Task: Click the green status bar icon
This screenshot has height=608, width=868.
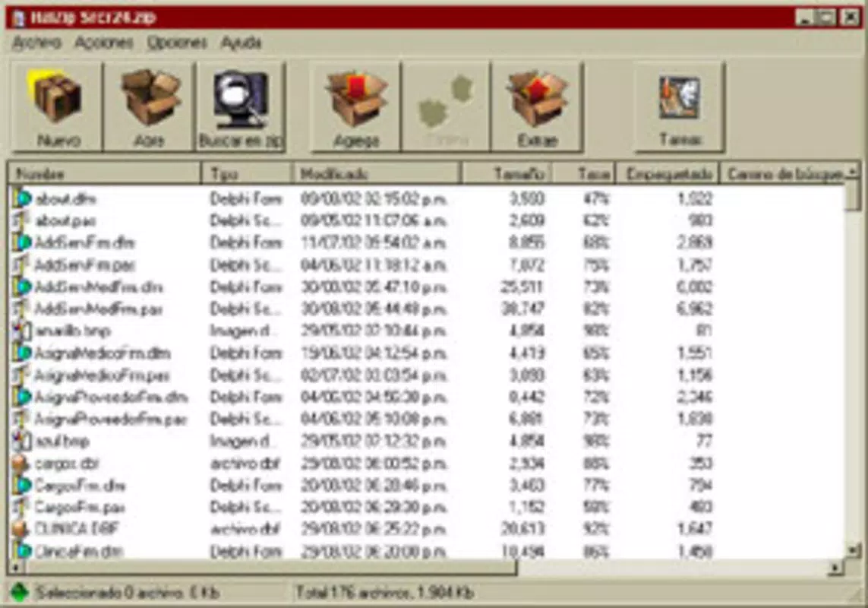Action: 20,593
